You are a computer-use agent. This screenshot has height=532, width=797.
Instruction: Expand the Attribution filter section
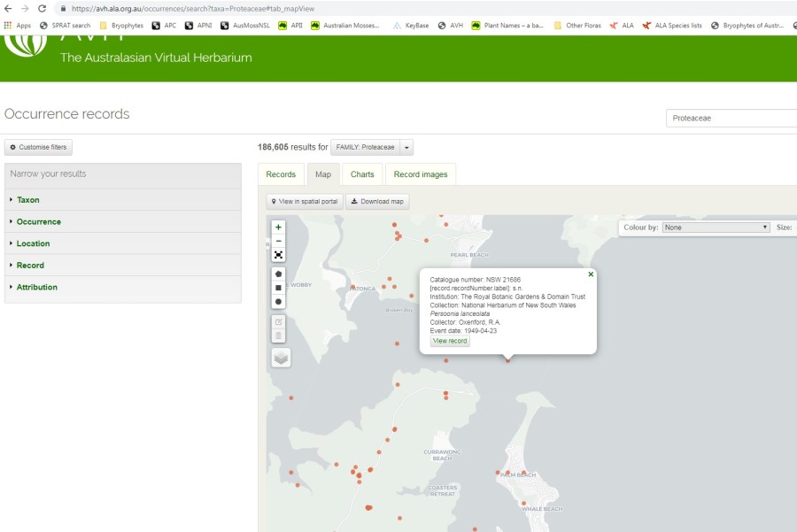pos(36,287)
